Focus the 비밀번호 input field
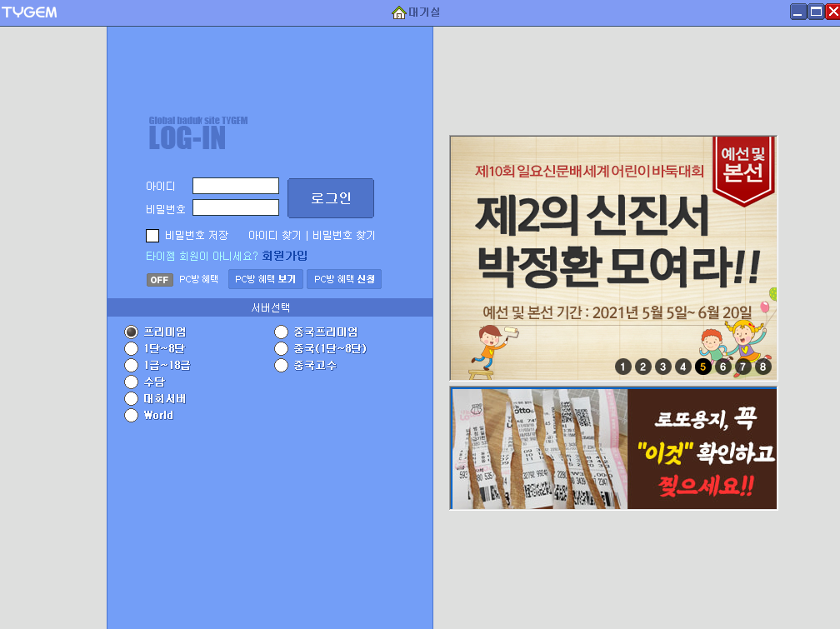This screenshot has width=840, height=629. pos(236,207)
